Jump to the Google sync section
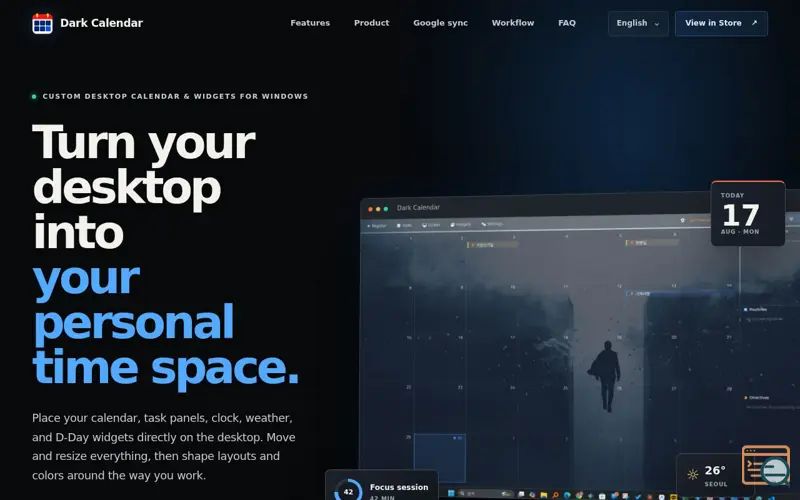The width and height of the screenshot is (800, 500). 440,23
